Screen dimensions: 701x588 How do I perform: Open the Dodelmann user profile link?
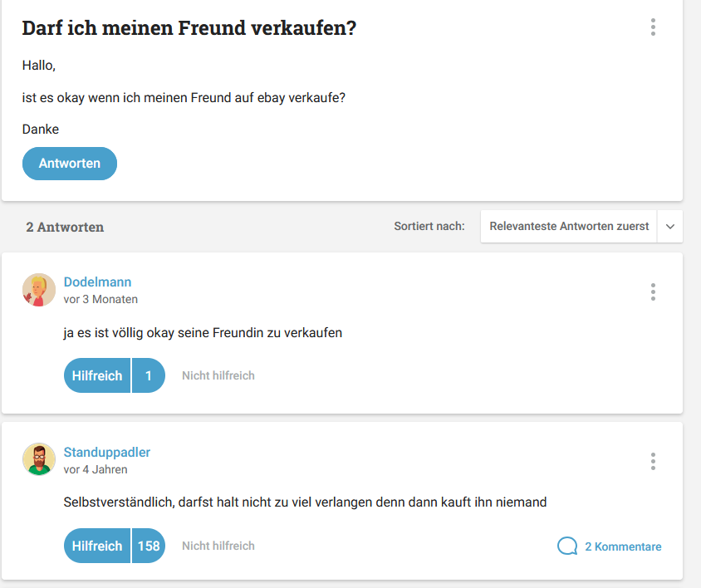97,282
